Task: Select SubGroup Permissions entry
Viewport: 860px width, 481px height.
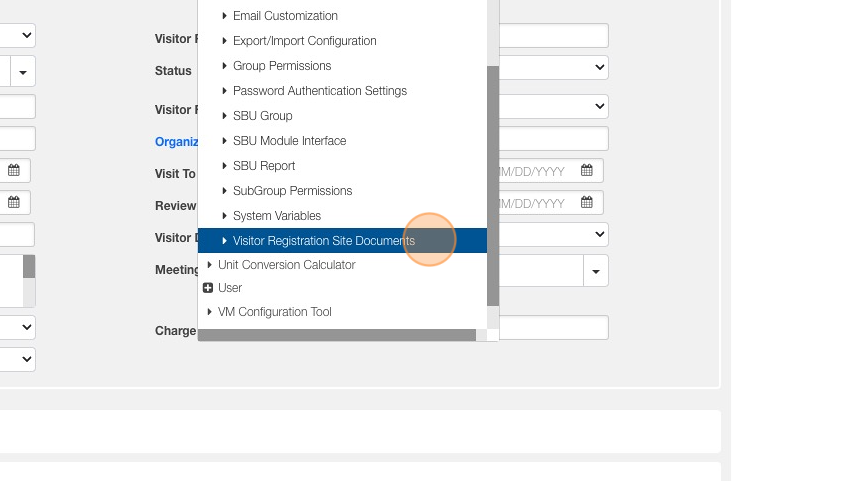Action: coord(292,191)
